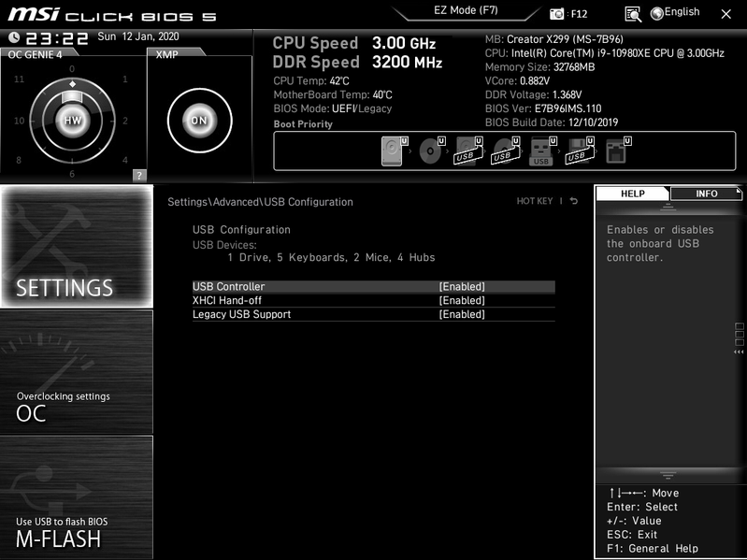The height and width of the screenshot is (560, 747).
Task: Select the USB floppy boot priority icon
Action: (x=580, y=151)
